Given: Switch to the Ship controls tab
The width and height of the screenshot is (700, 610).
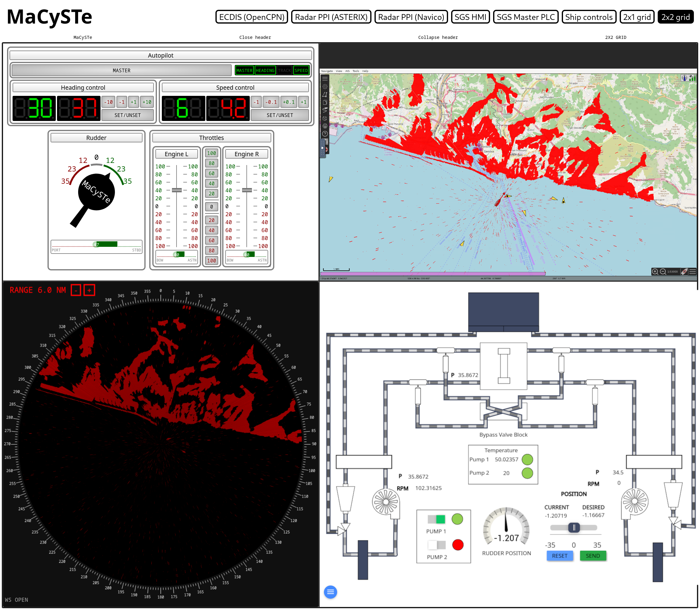Looking at the screenshot, I should pos(589,17).
